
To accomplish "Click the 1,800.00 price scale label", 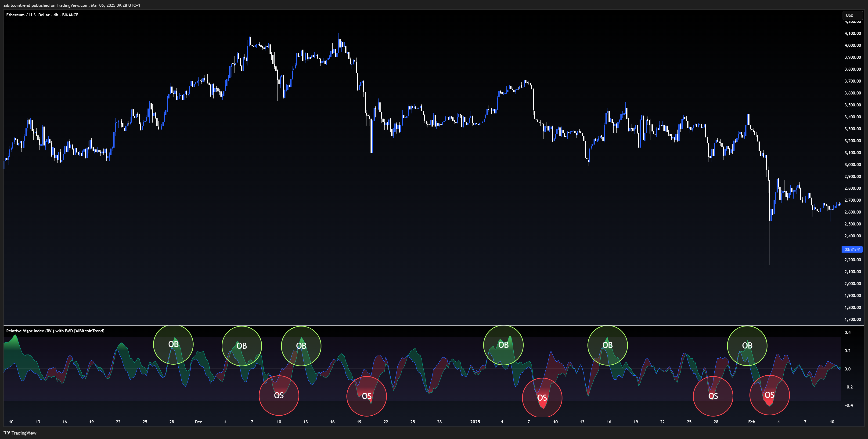I will click(853, 308).
